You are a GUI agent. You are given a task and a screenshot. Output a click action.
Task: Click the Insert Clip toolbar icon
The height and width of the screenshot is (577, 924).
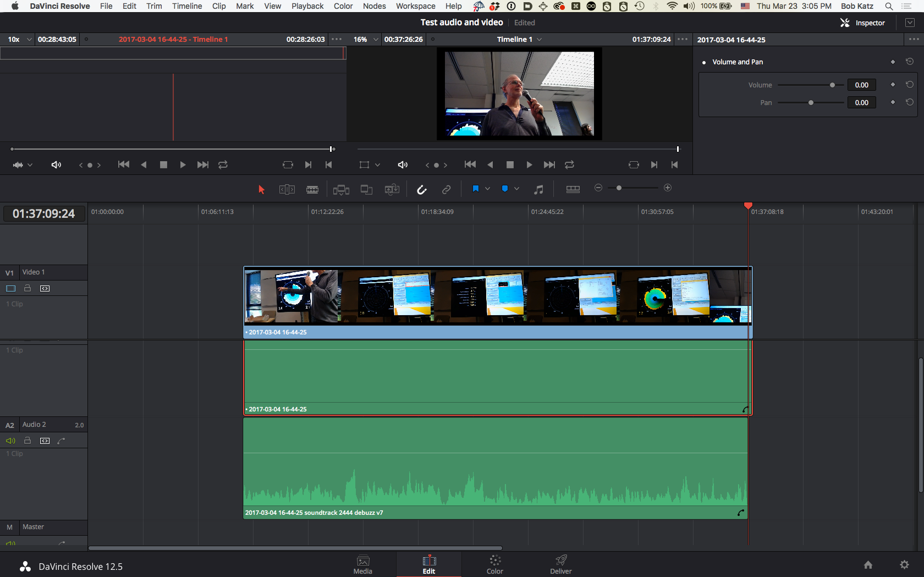[x=341, y=189]
